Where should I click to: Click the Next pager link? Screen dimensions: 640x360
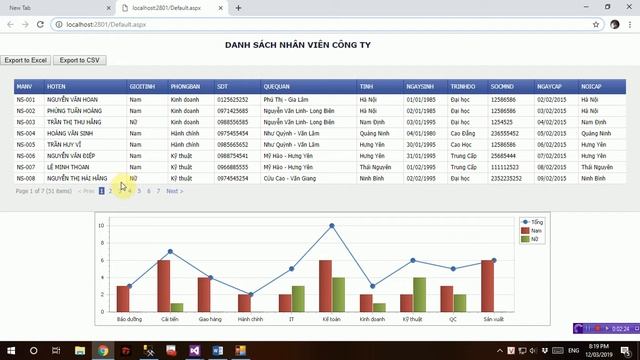(174, 191)
